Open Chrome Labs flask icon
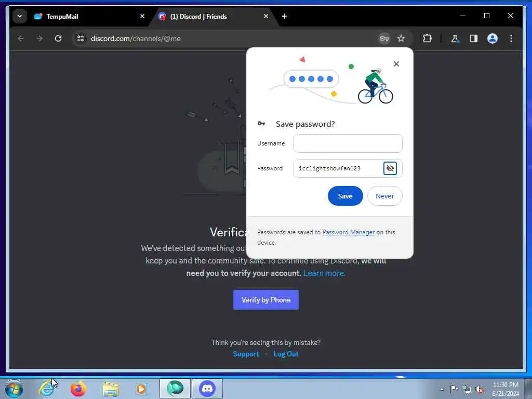The height and width of the screenshot is (399, 532). pyautogui.click(x=455, y=38)
